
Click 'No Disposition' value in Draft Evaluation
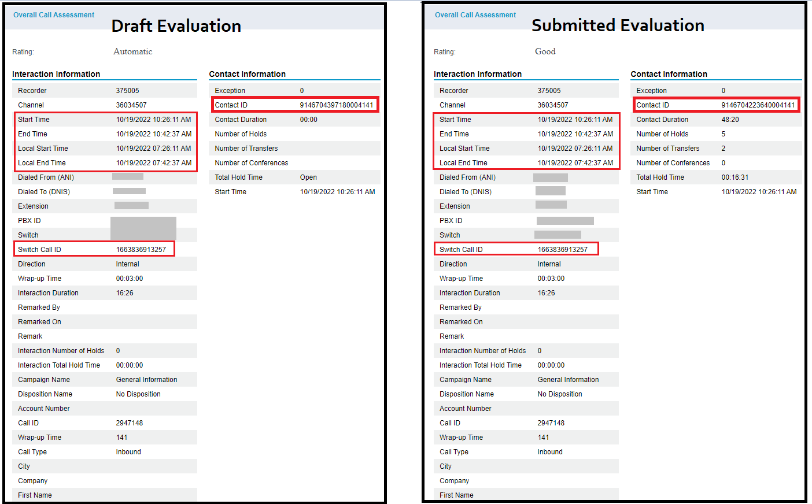138,394
